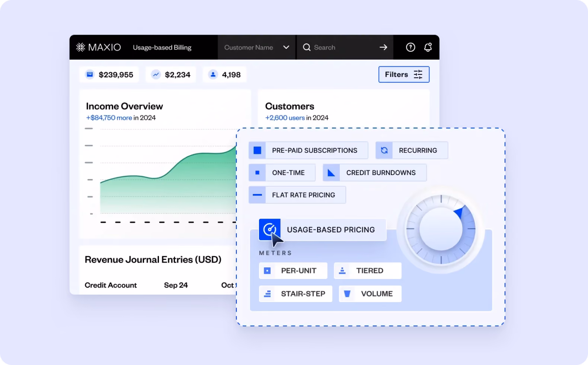Select Recurring label
This screenshot has width=588, height=365.
(418, 150)
